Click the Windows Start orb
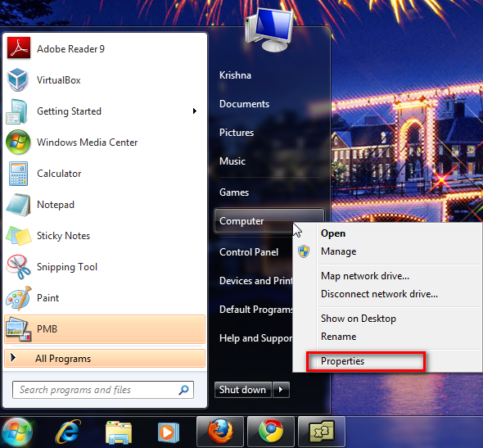 click(x=16, y=432)
